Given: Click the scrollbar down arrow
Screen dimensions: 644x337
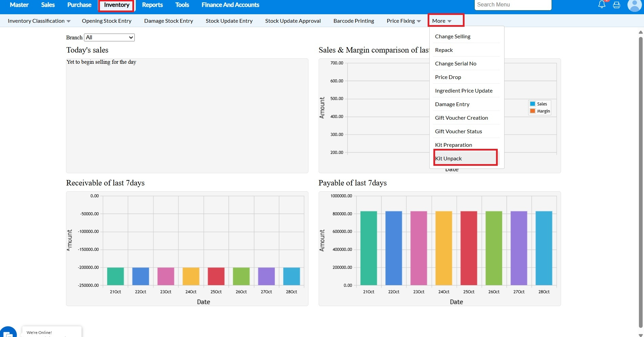Looking at the screenshot, I should coord(640,335).
